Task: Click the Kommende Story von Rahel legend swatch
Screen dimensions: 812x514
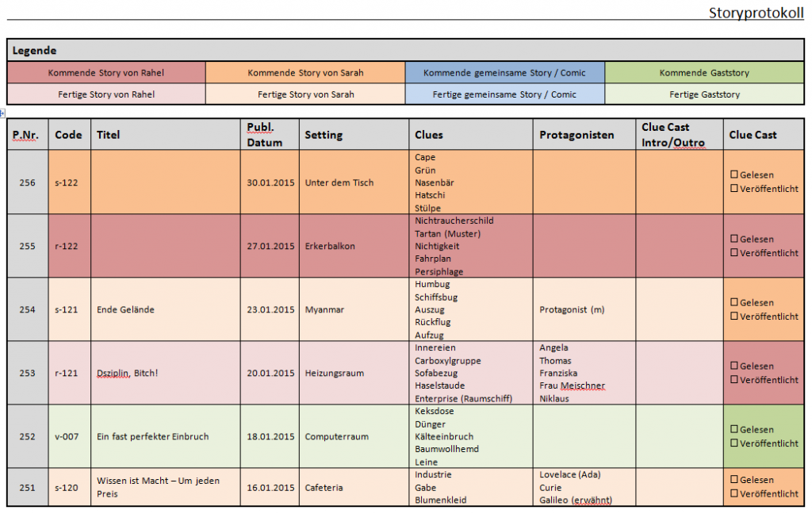Action: 106,73
